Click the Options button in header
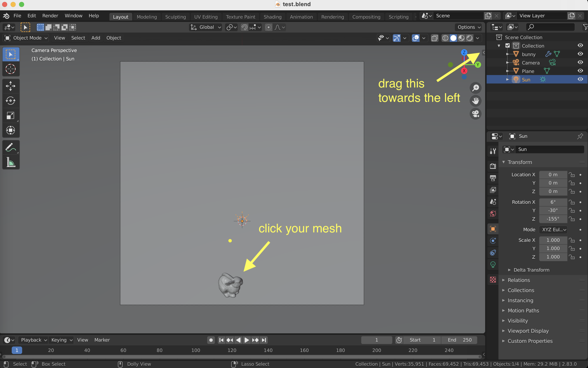This screenshot has height=368, width=588. 468,27
